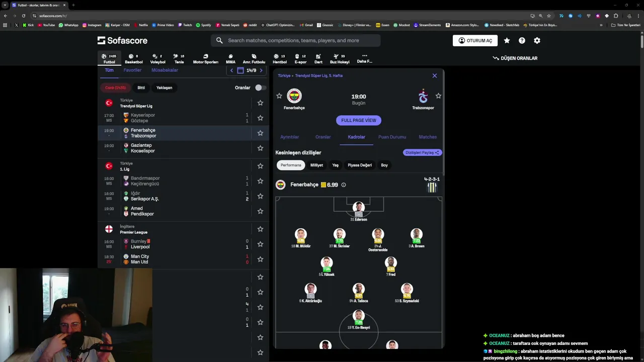
Task: Select the Boy lineup filter
Action: 384,165
